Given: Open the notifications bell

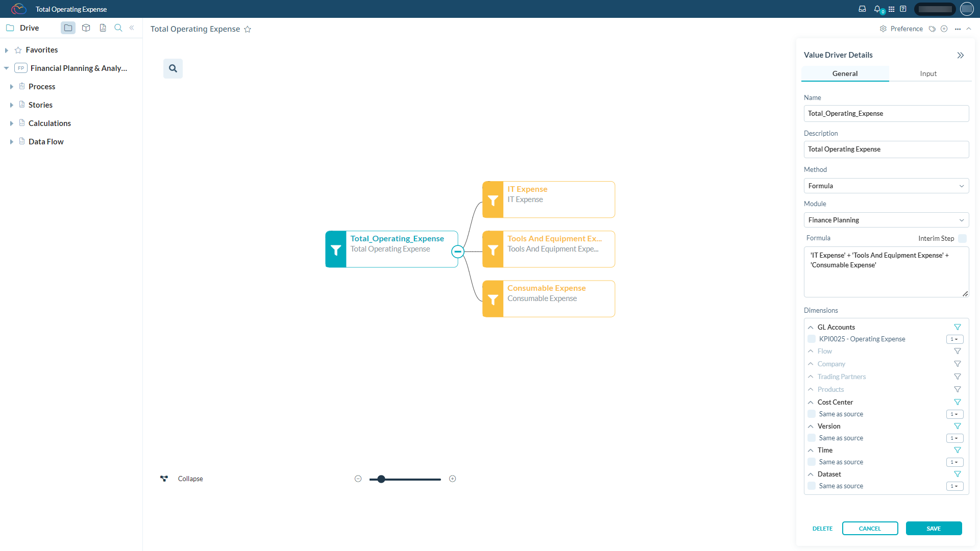Looking at the screenshot, I should coord(877,9).
